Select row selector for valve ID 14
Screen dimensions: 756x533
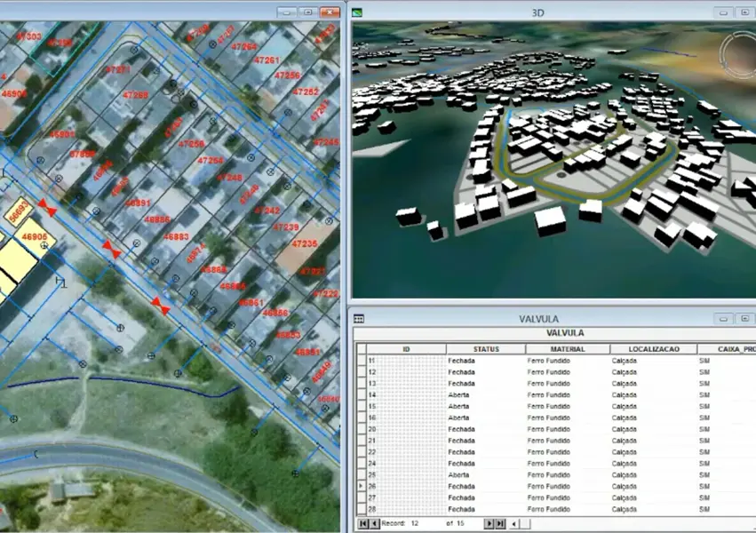tap(362, 394)
